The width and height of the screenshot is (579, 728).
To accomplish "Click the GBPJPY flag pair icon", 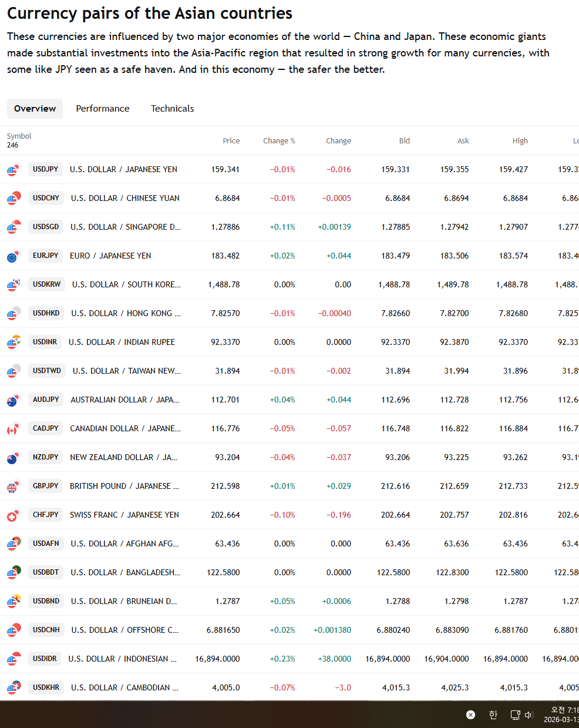I will point(14,486).
